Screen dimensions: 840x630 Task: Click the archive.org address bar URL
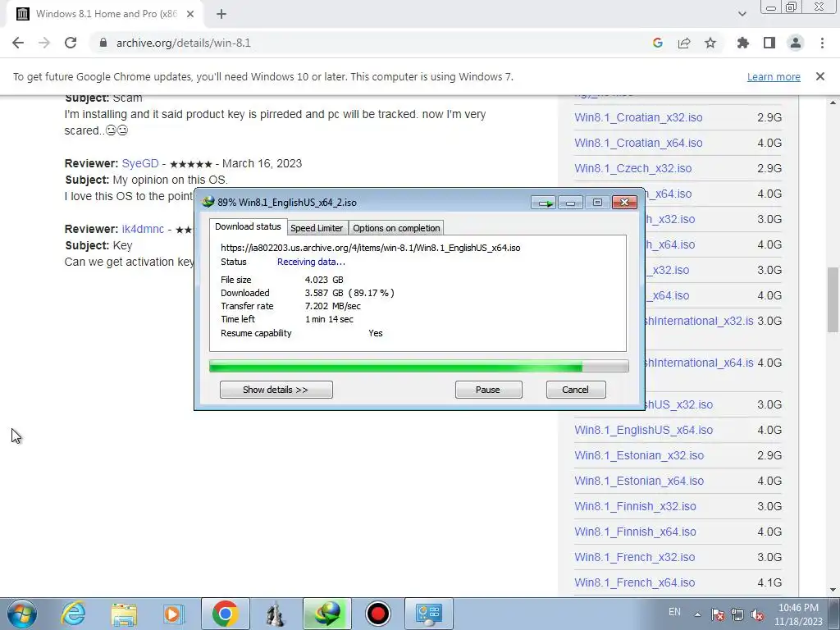click(184, 43)
